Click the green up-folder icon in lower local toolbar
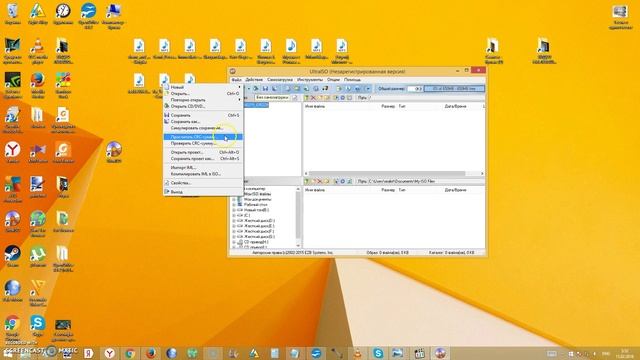The width and height of the screenshot is (640, 360). tap(307, 181)
